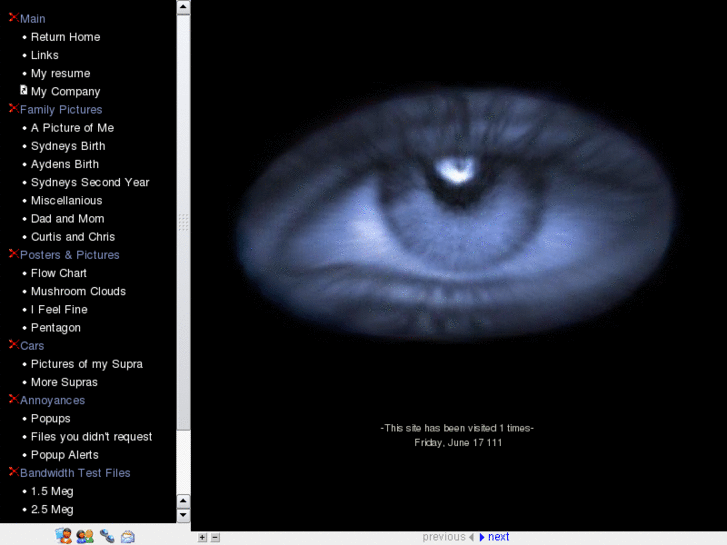Click the single person icon in bottom bar
Screen dimensions: 727x545
pos(64,536)
